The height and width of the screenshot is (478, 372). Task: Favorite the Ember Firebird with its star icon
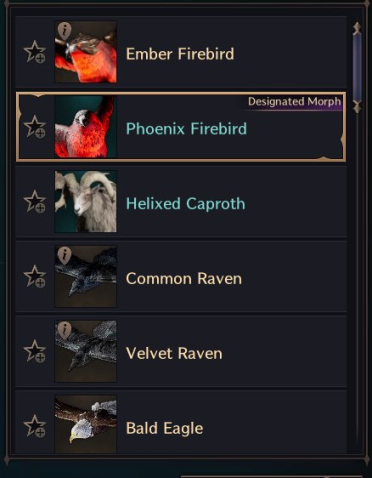(35, 52)
